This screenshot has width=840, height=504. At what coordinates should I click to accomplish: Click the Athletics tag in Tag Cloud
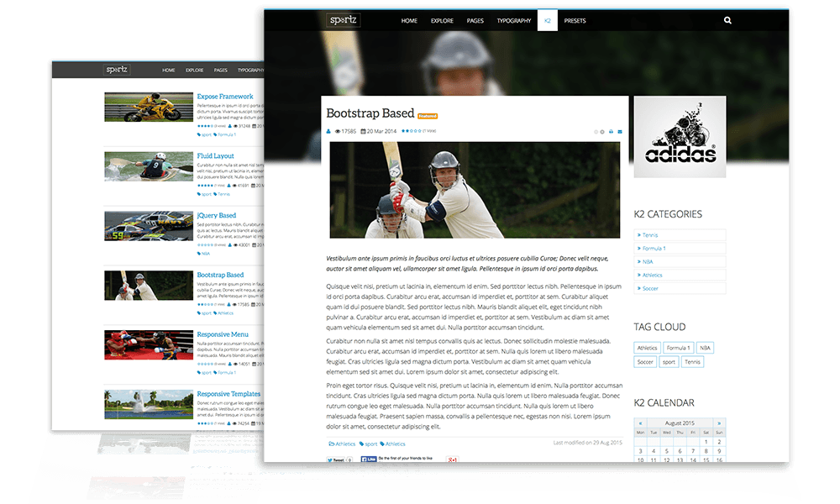[647, 348]
